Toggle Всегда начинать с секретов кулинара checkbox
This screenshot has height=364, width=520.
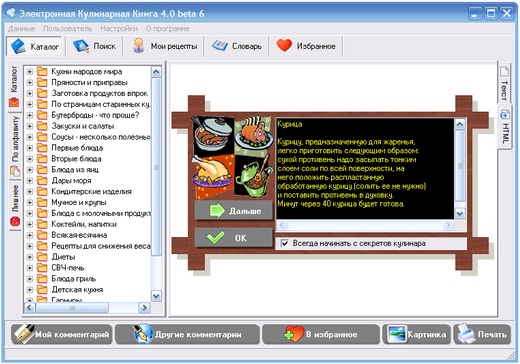(285, 243)
